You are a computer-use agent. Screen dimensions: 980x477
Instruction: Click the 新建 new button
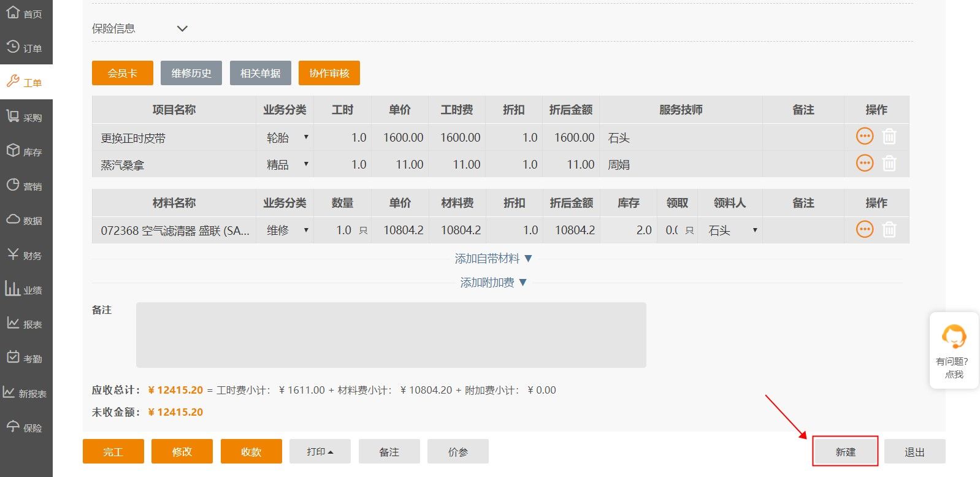point(846,451)
